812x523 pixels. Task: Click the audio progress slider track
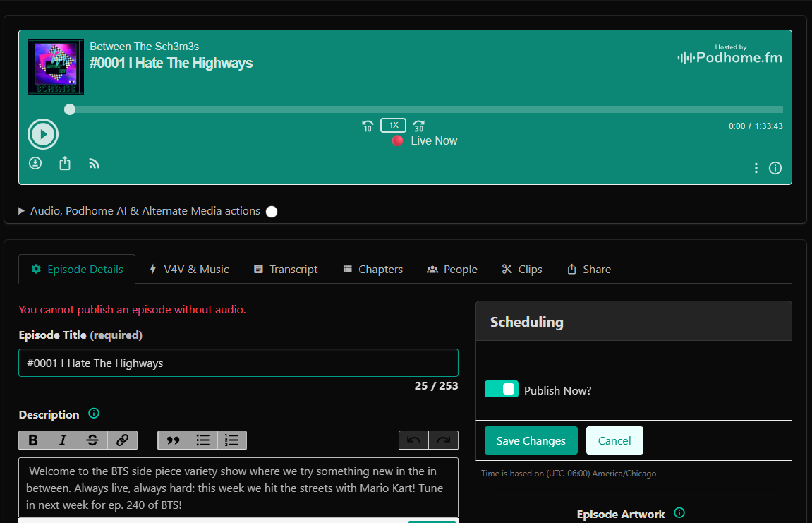pos(423,109)
